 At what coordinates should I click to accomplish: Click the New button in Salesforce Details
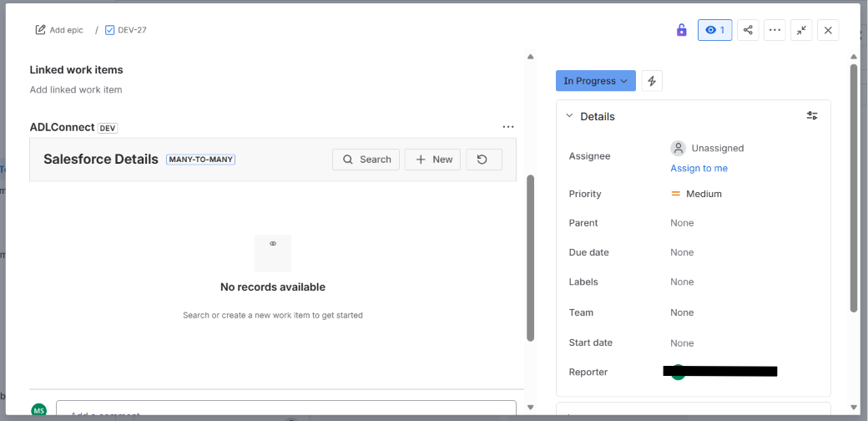[x=432, y=160]
